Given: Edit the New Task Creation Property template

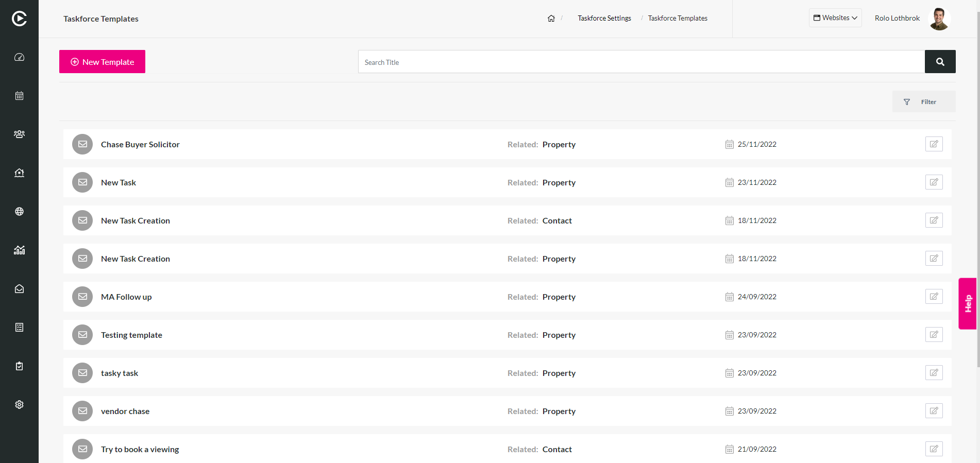Looking at the screenshot, I should [934, 259].
